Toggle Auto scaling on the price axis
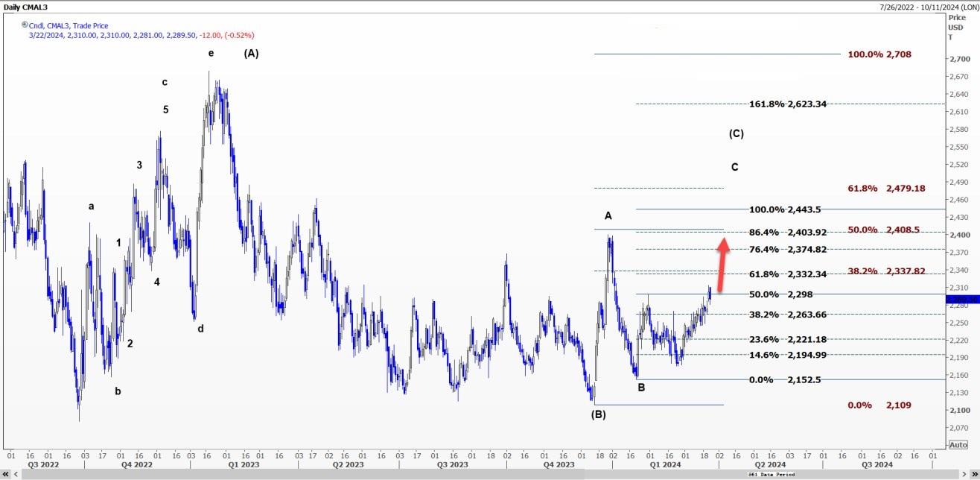This screenshot has width=980, height=480. pyautogui.click(x=958, y=445)
